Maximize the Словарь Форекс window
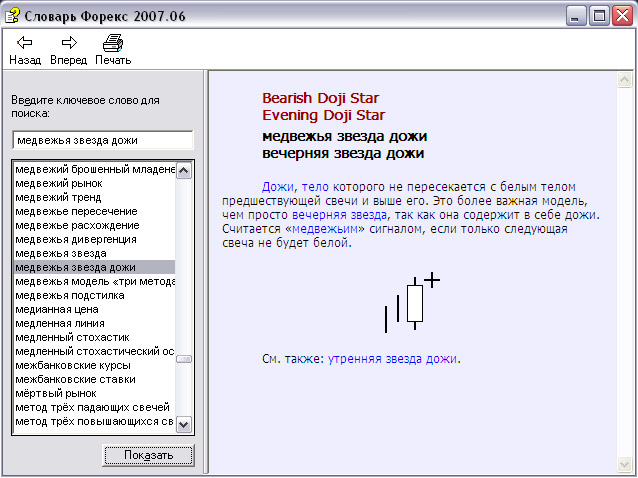This screenshot has width=638, height=478. pyautogui.click(x=599, y=16)
